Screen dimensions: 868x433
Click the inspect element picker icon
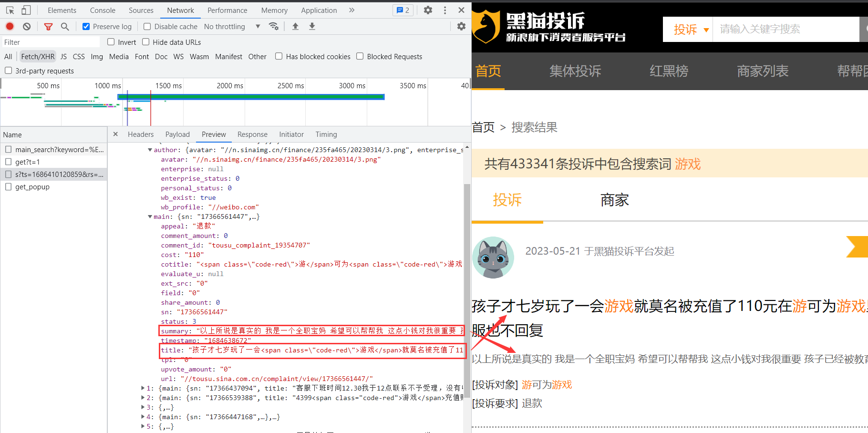(x=10, y=10)
